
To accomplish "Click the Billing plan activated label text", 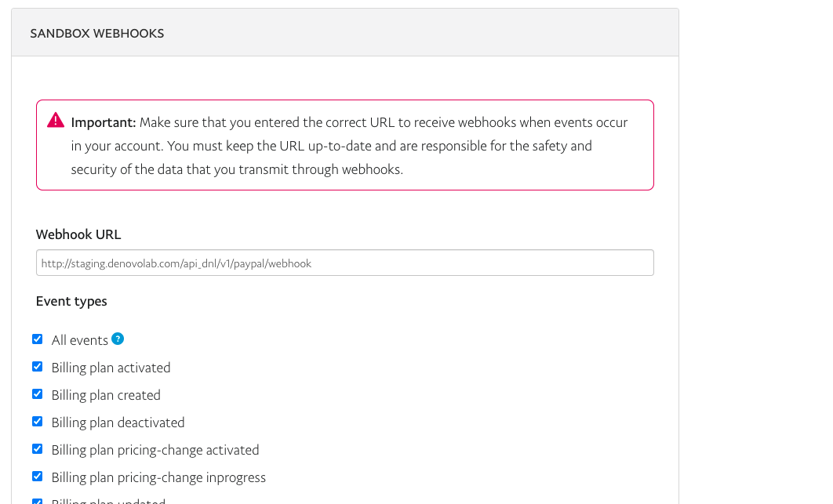I will coord(111,368).
